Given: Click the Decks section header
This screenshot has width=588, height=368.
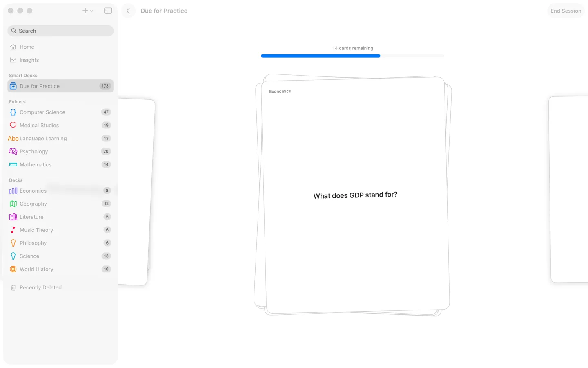Looking at the screenshot, I should point(16,180).
